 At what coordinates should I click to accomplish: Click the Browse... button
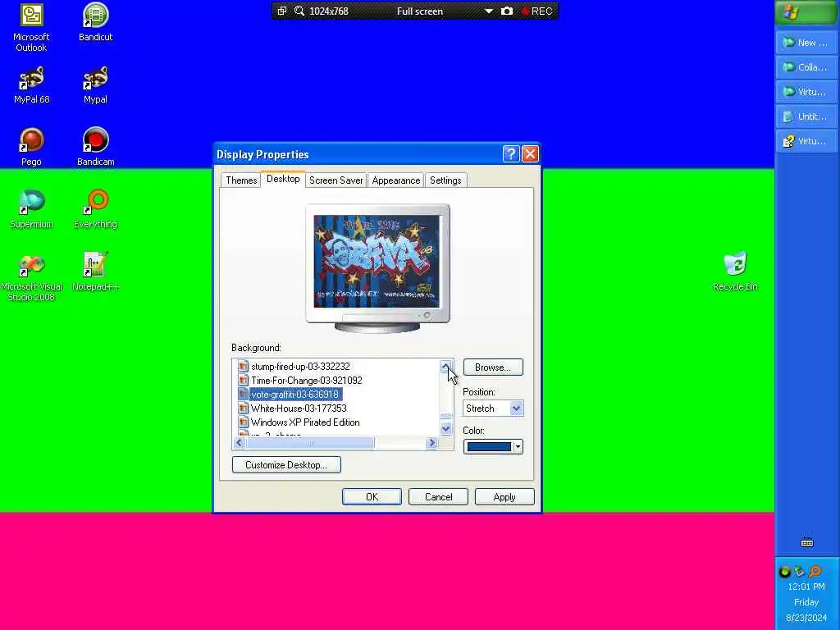[493, 367]
